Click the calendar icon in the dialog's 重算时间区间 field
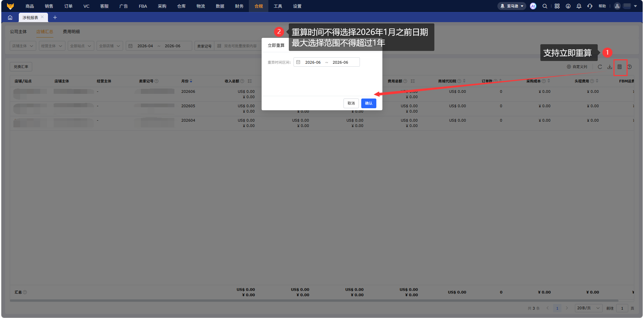 298,62
